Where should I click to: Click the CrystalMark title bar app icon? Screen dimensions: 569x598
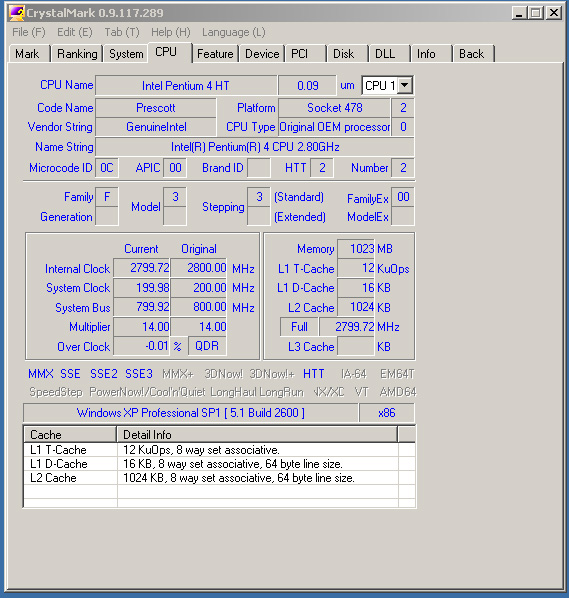[x=17, y=13]
